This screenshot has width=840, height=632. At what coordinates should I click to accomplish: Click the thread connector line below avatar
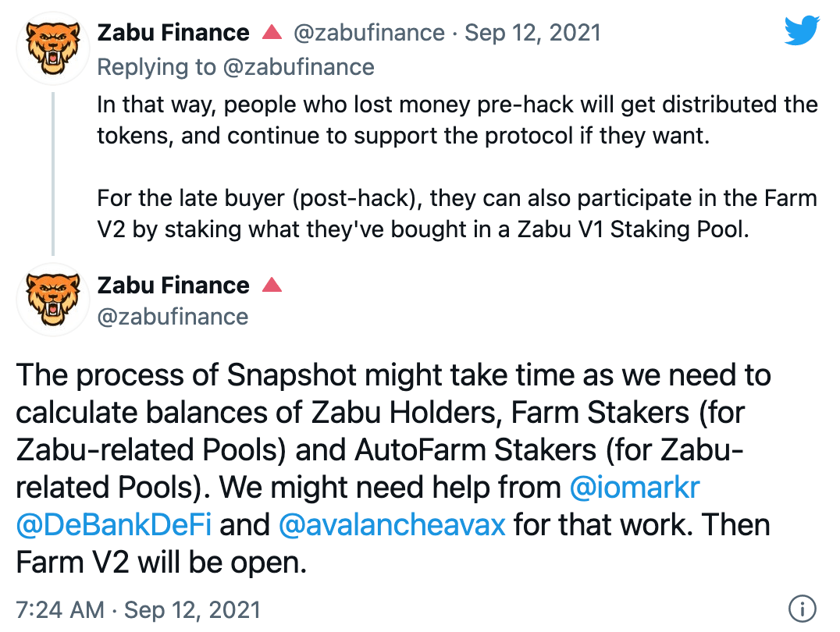point(53,173)
